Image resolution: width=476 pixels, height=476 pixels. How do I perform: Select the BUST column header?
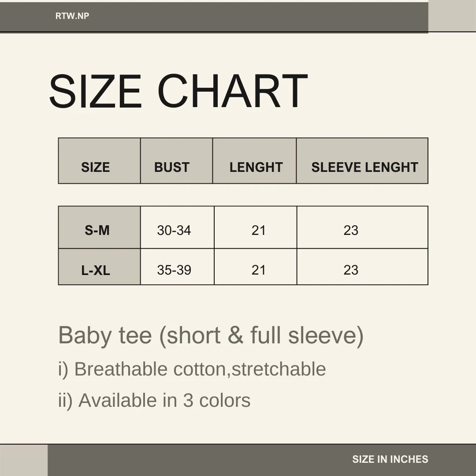point(171,167)
